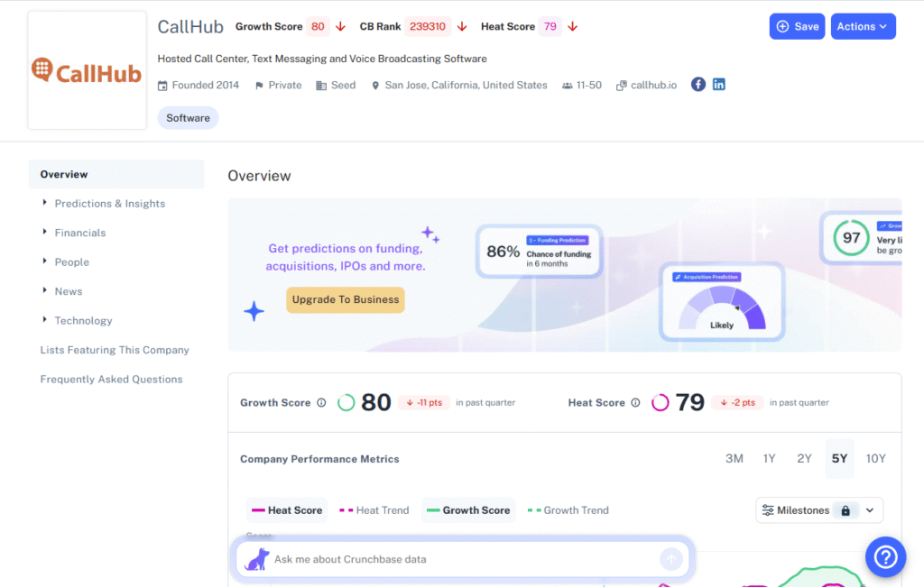Select Overview in the sidebar
Image resolution: width=924 pixels, height=587 pixels.
click(x=116, y=174)
